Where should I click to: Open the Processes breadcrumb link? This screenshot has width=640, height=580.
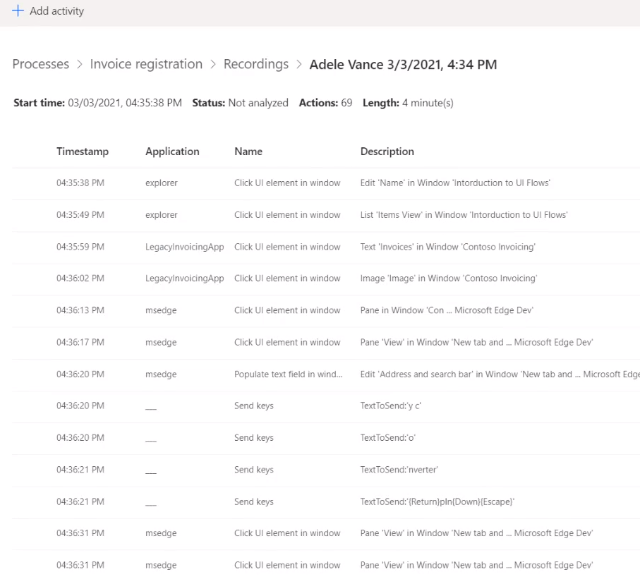tap(41, 64)
